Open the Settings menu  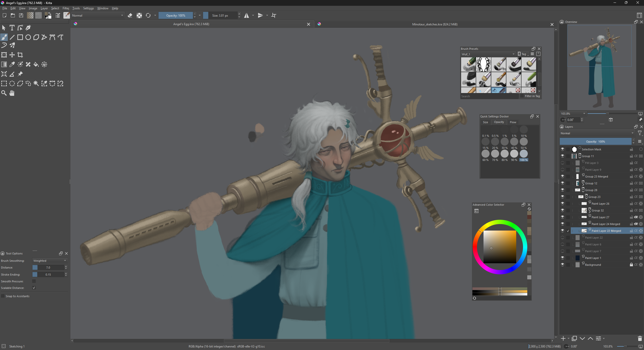click(89, 8)
